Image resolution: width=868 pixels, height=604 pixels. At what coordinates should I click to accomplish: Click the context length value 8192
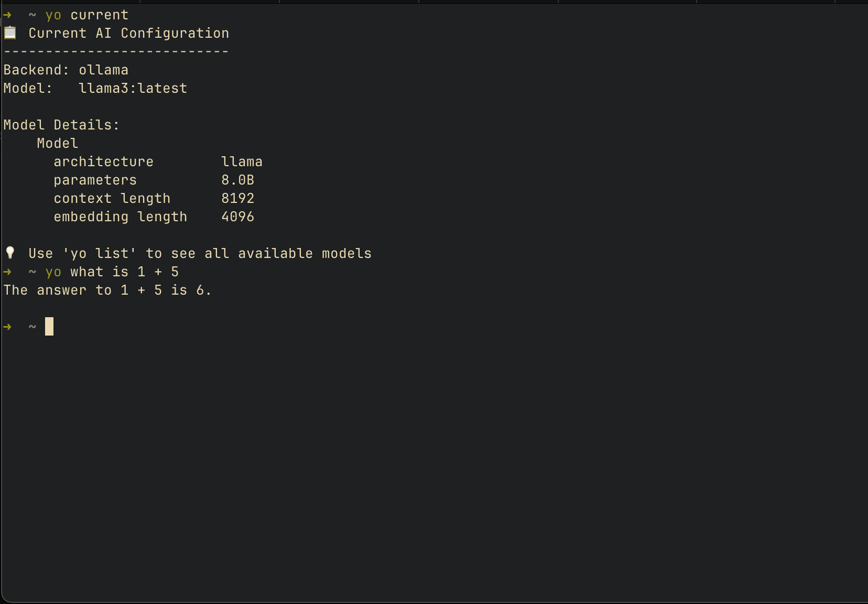click(x=237, y=199)
